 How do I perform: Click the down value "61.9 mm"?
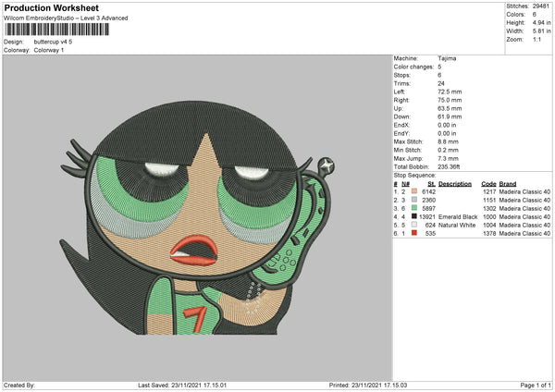(x=450, y=116)
